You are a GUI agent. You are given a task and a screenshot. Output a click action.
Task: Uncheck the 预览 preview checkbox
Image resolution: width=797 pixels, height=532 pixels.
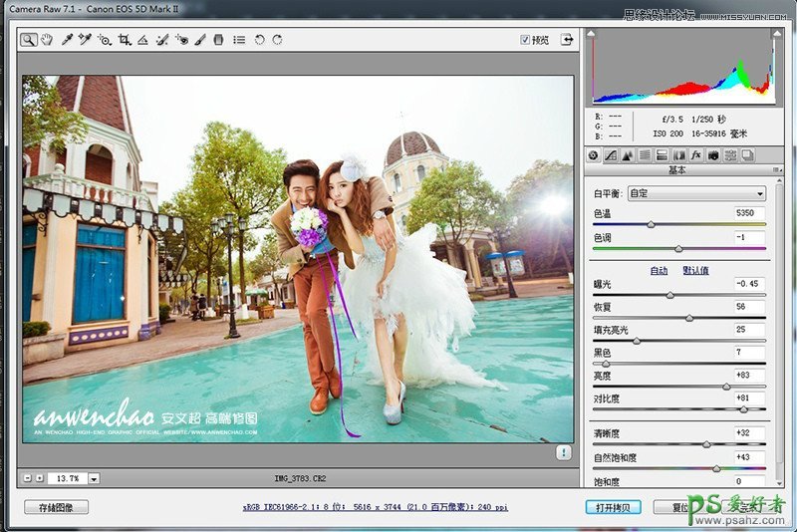(x=525, y=40)
